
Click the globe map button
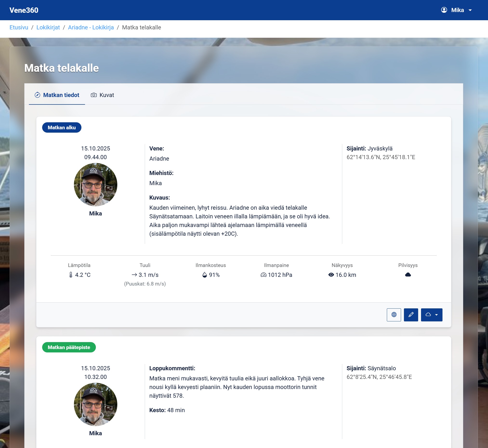[394, 315]
